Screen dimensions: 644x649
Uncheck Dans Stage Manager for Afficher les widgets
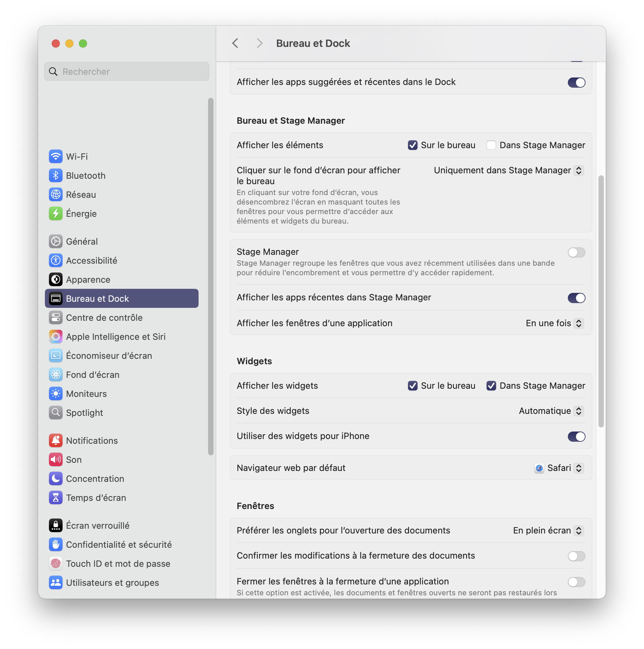(491, 386)
